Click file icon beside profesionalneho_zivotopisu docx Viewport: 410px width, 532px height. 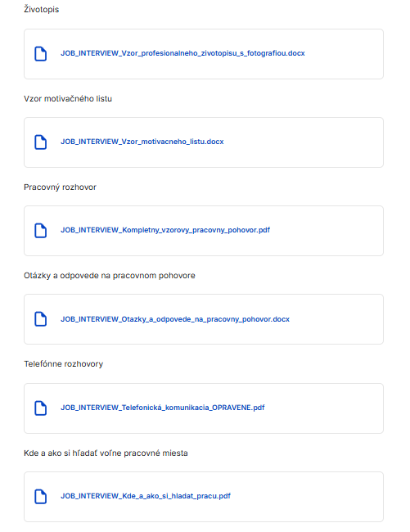41,54
